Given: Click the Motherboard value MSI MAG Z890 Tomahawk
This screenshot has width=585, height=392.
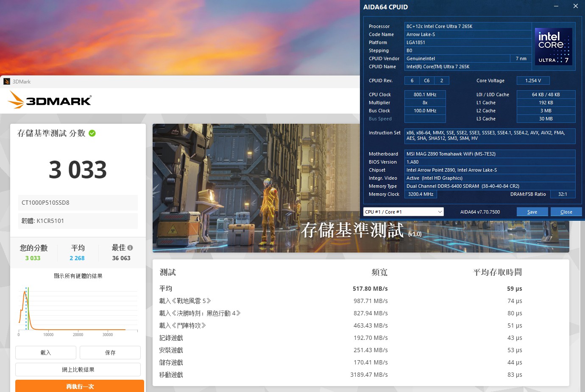Looking at the screenshot, I should coord(490,154).
